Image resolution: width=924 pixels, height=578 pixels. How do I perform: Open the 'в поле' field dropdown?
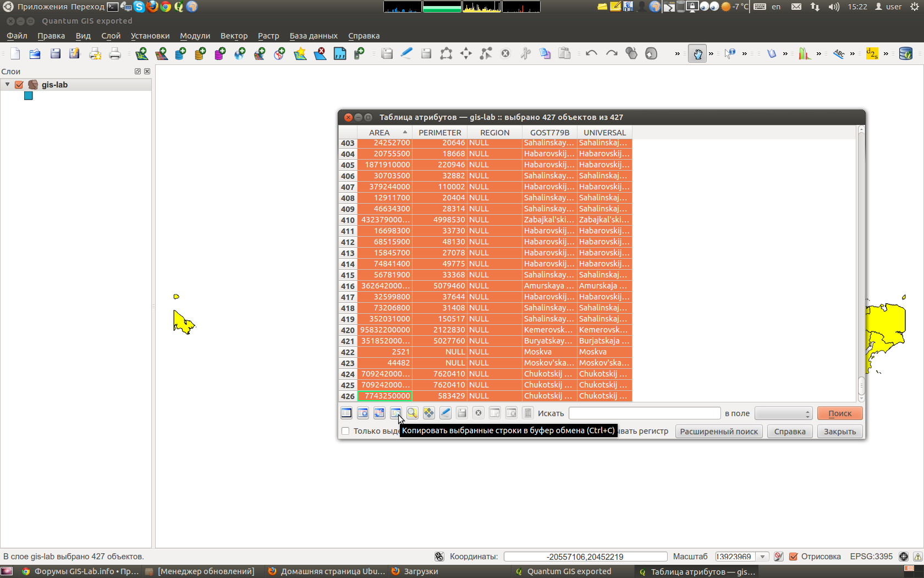783,413
